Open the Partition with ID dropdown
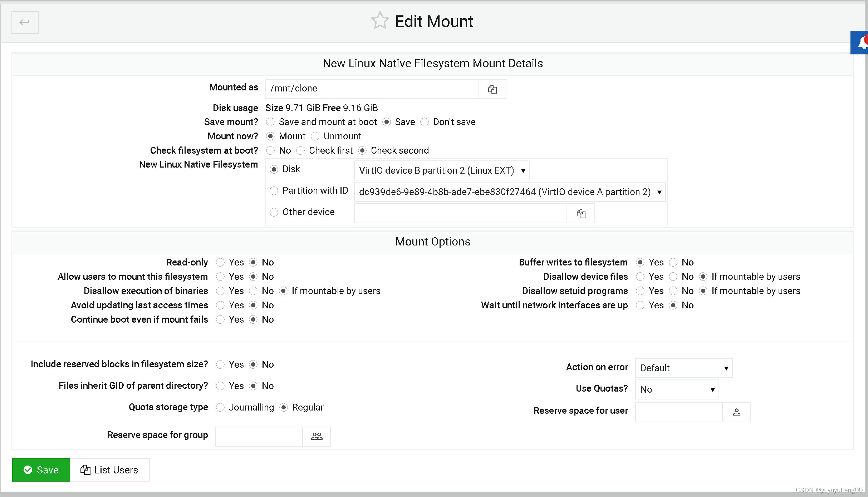Image resolution: width=868 pixels, height=497 pixels. click(509, 192)
